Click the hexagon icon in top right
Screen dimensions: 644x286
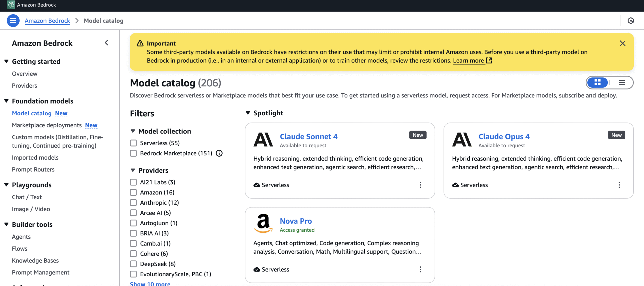point(630,21)
